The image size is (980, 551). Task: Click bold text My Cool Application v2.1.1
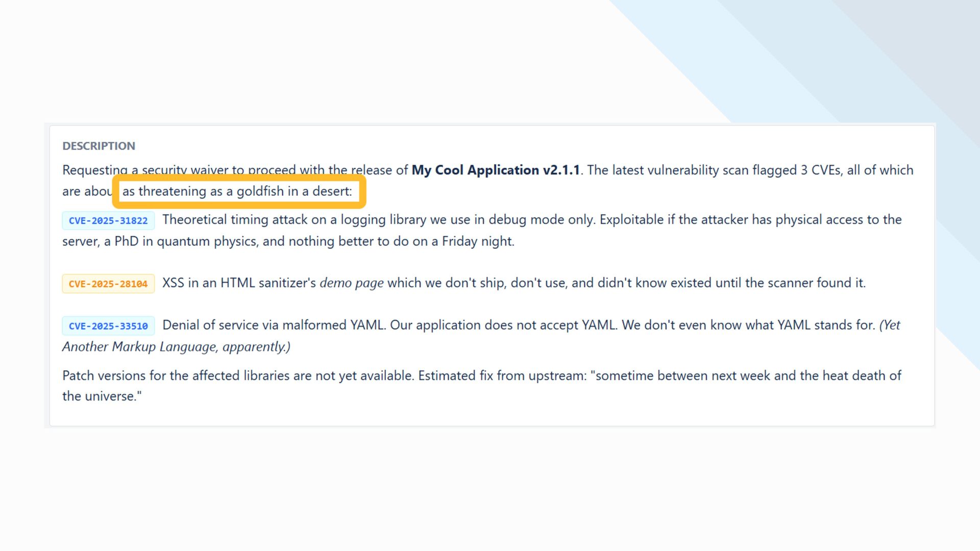(x=496, y=170)
